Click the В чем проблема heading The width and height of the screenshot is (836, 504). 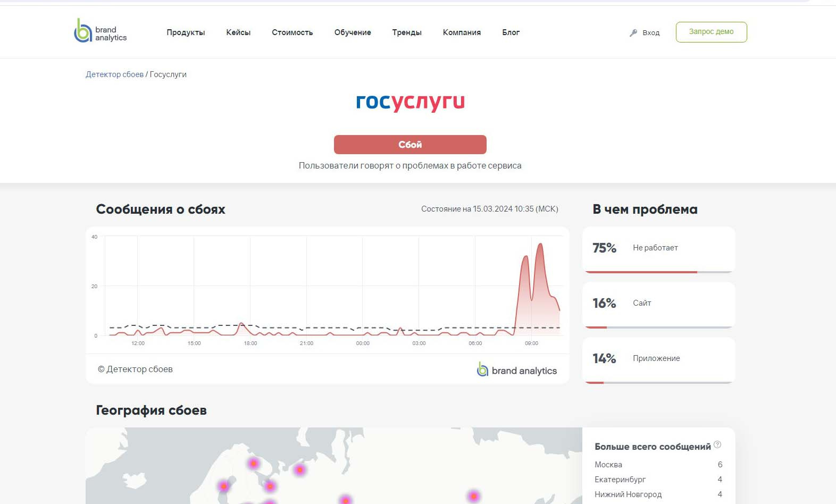click(x=645, y=209)
